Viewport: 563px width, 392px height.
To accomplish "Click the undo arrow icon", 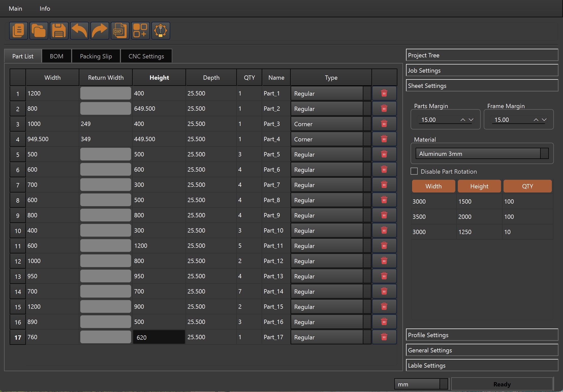I will (x=79, y=31).
